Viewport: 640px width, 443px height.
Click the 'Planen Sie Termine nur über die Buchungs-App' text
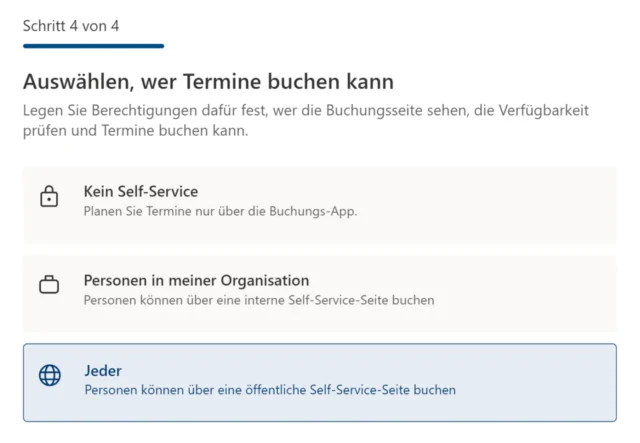pyautogui.click(x=220, y=211)
